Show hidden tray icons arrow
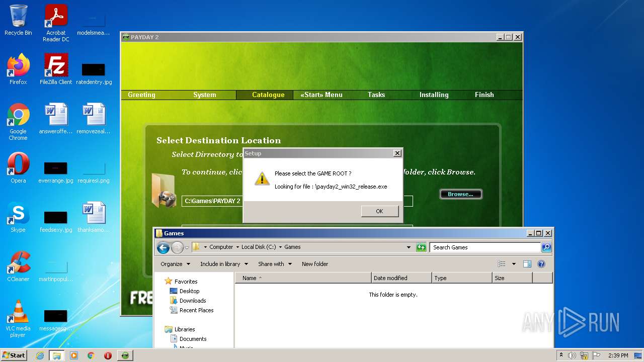 pyautogui.click(x=561, y=355)
